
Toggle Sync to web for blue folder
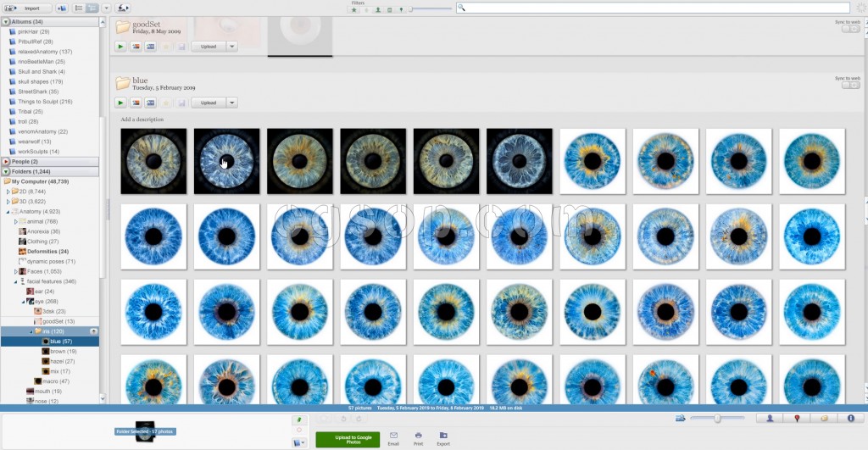[850, 86]
